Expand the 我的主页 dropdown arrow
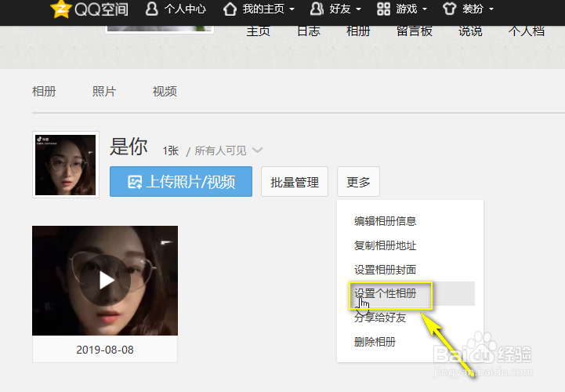 click(292, 9)
